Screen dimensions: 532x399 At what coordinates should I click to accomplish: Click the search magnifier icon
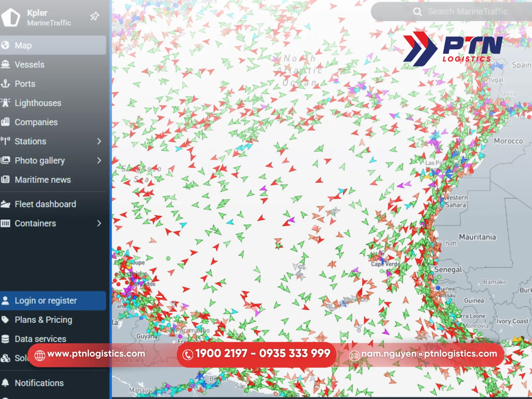[417, 11]
